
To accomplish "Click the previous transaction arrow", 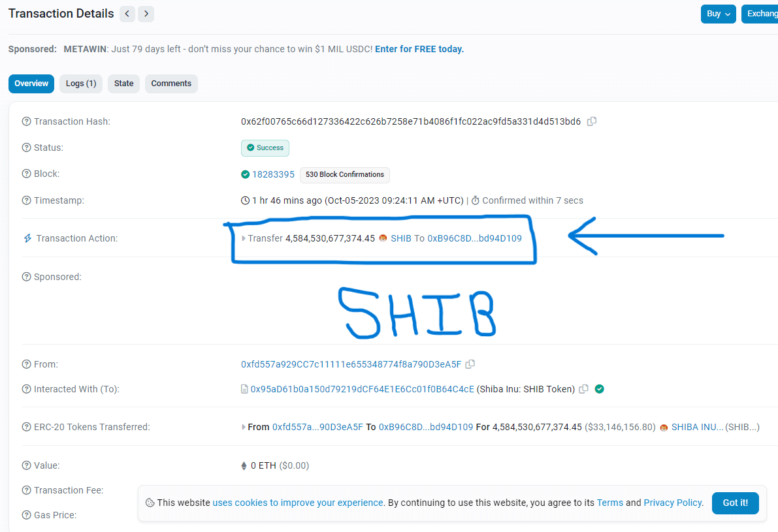I will [127, 14].
